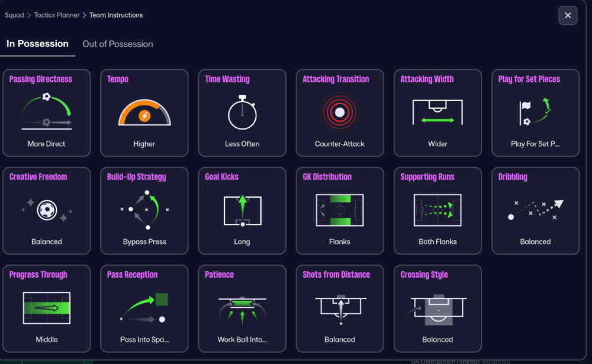Viewport: 592px width, 364px height.
Task: Click the 'Play For Set P...' value text
Action: click(535, 144)
